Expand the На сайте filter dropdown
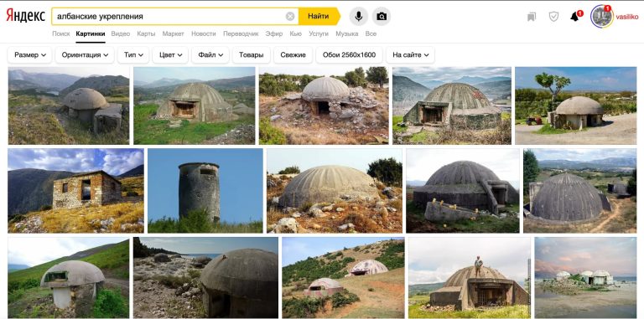This screenshot has height=319, width=644. point(411,55)
